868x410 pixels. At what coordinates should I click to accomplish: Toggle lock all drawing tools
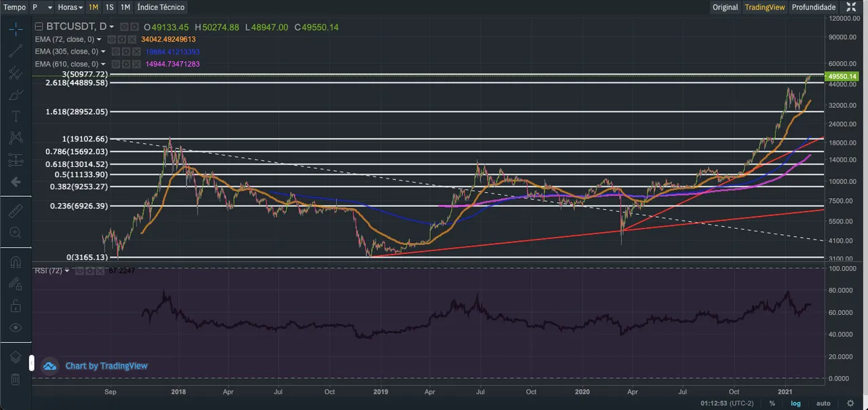[16, 305]
